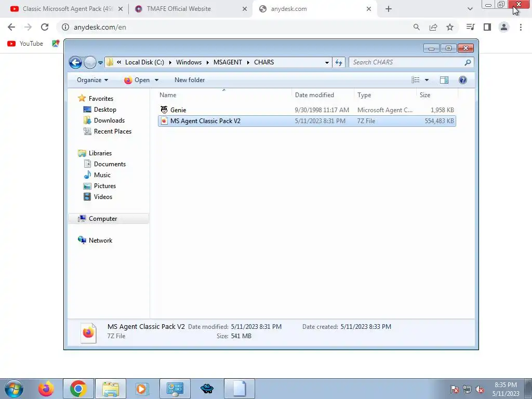Sort files by Name column
The height and width of the screenshot is (399, 532).
(224, 95)
